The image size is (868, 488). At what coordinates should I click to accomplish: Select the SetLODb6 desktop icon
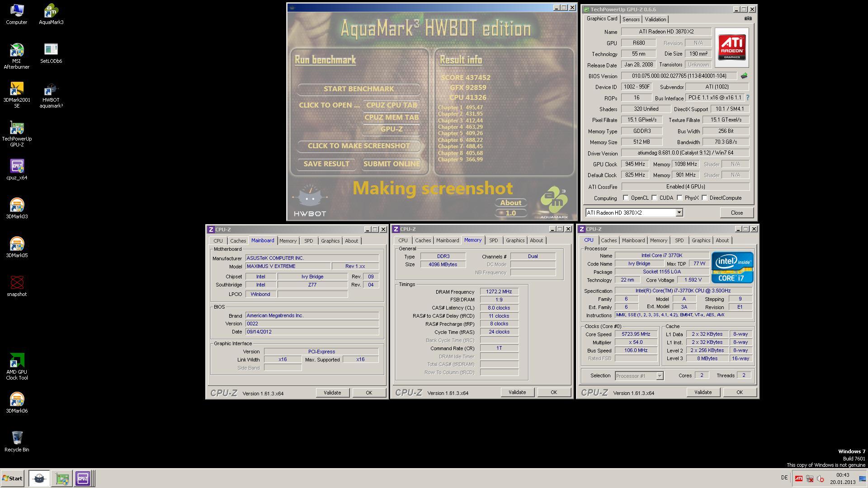(51, 53)
